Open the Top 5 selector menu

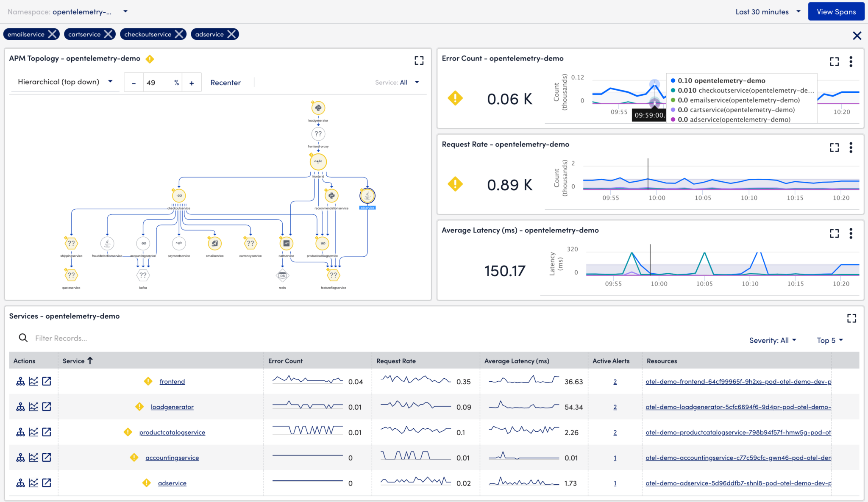(829, 340)
